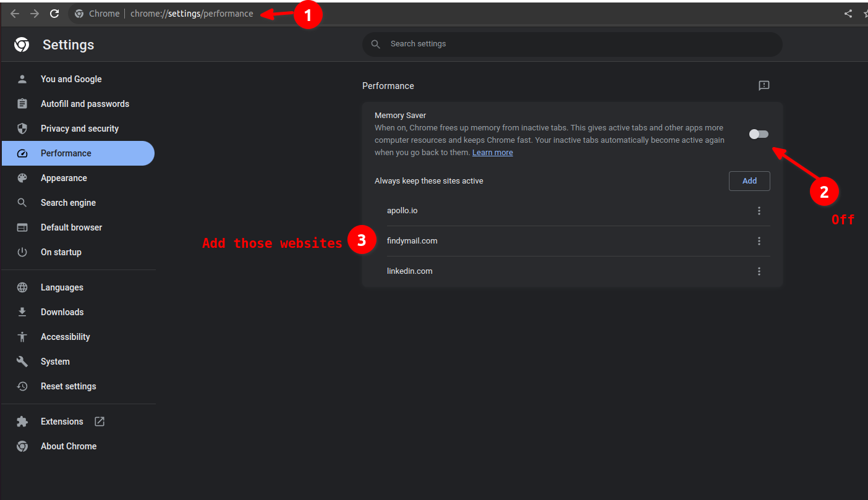
Task: Click the You and Google person icon
Action: tap(22, 79)
